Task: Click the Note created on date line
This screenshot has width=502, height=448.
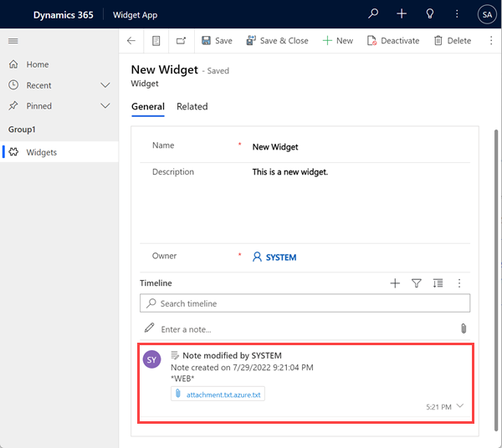Action: [x=242, y=368]
